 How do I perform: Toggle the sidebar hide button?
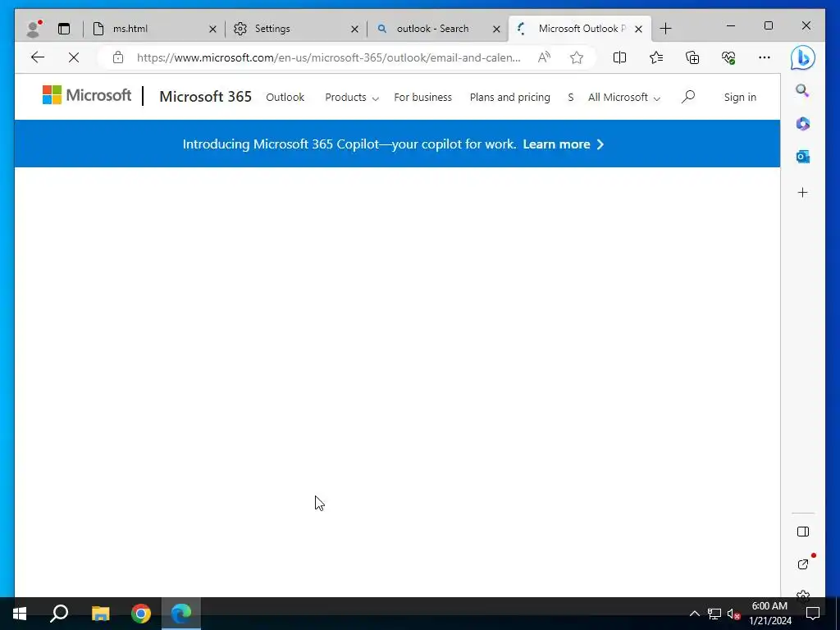tap(802, 532)
